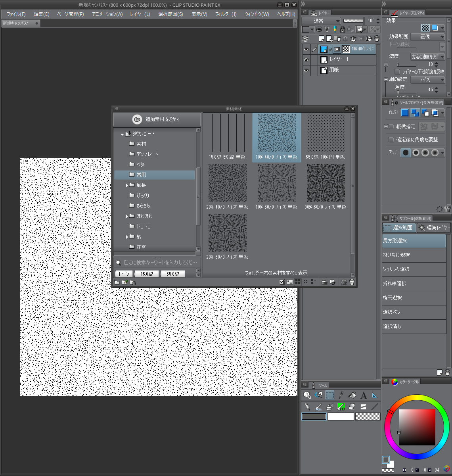Expand the 風景 folder in material tree
This screenshot has width=452, height=476.
127,185
